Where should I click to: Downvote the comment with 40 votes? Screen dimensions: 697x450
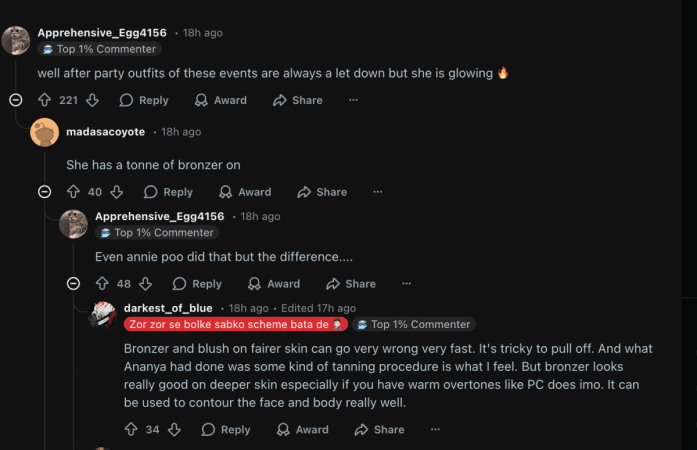116,192
